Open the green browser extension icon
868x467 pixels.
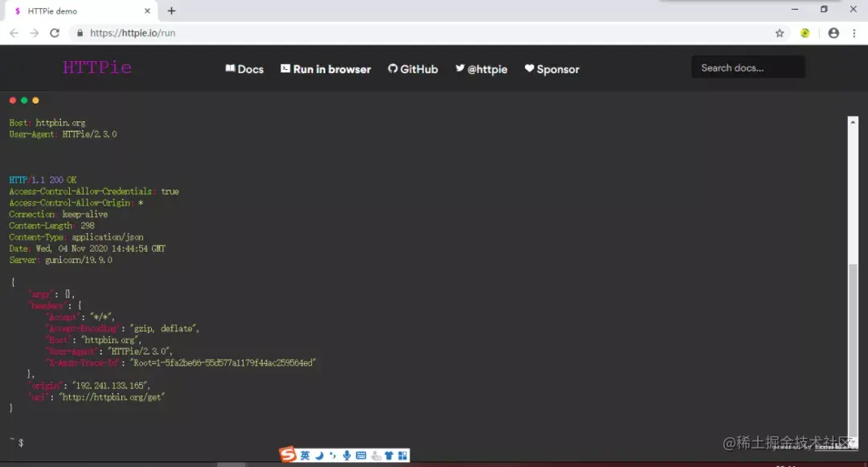(x=805, y=33)
